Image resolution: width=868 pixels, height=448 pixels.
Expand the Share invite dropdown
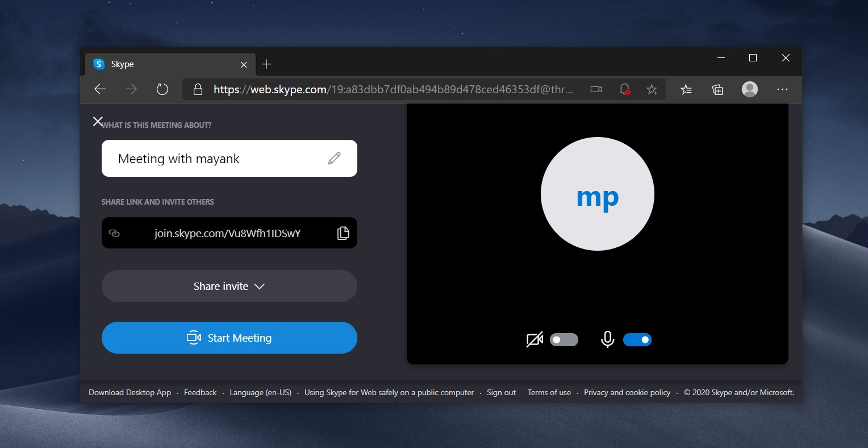pos(229,286)
